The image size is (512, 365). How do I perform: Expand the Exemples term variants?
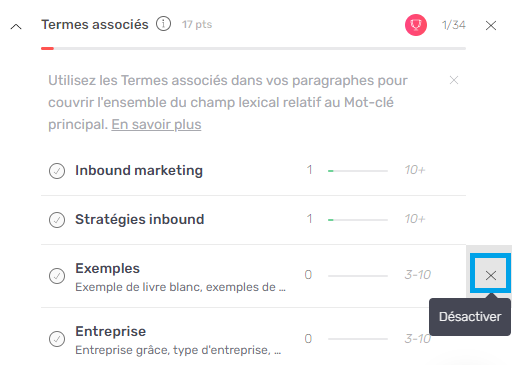tap(180, 287)
